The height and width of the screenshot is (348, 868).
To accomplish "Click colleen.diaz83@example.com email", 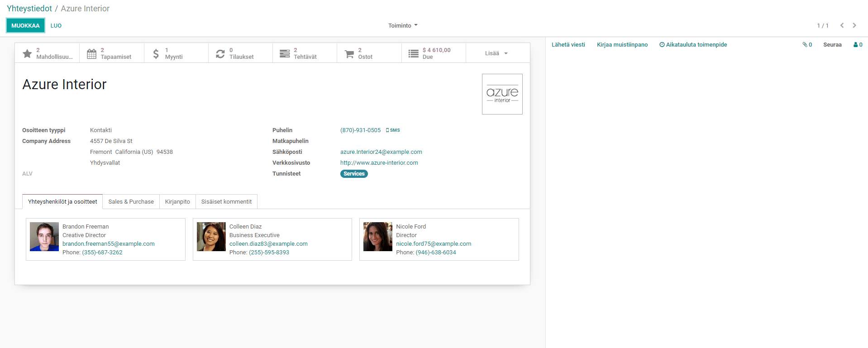I will pos(268,244).
